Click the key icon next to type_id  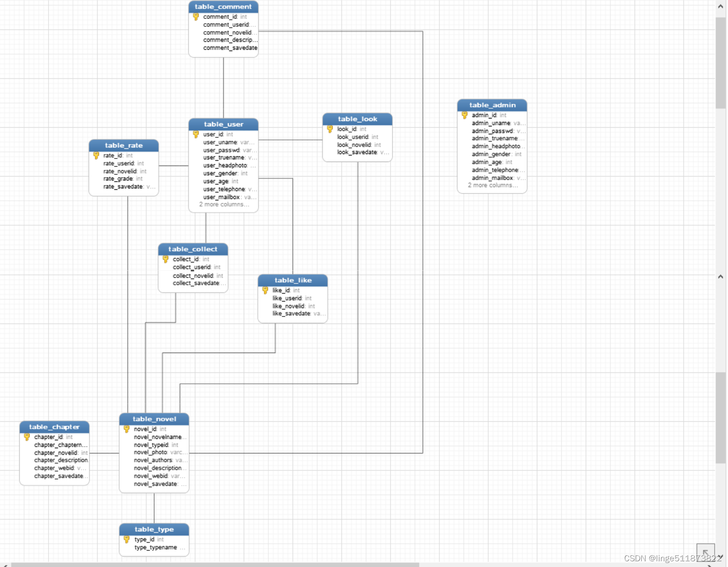(127, 539)
